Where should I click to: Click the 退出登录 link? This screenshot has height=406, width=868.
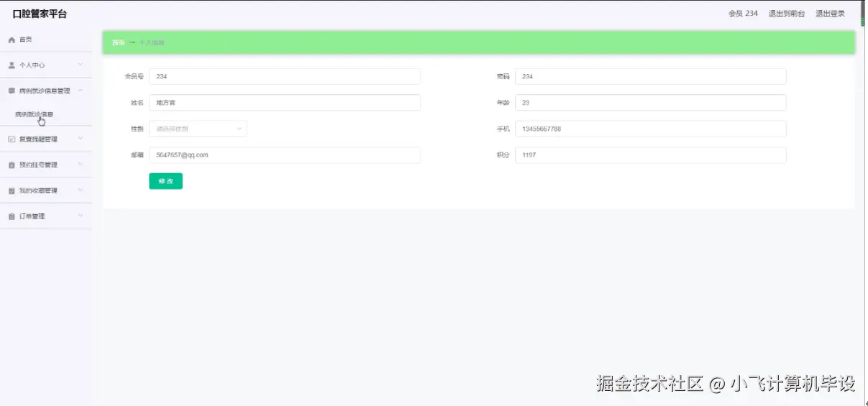[830, 14]
